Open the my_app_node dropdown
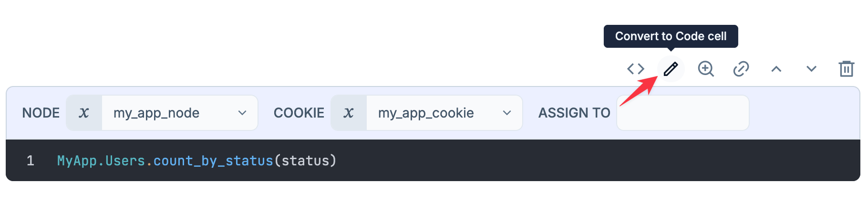 point(180,113)
